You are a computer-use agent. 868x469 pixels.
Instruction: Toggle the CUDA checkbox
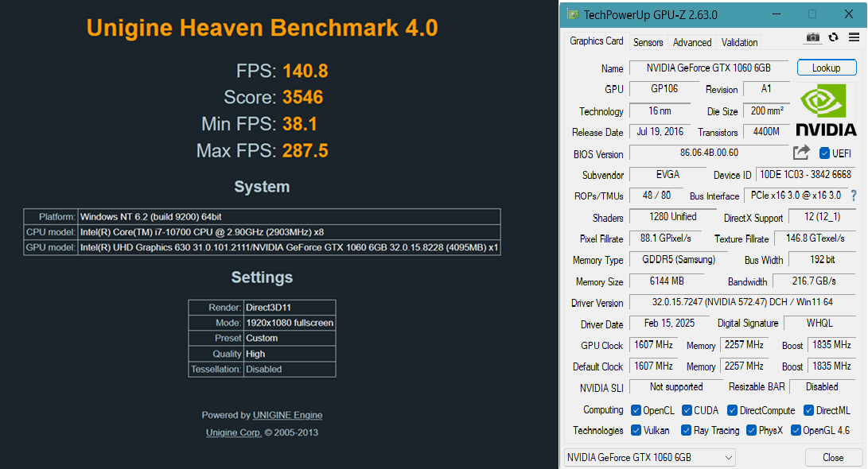687,410
